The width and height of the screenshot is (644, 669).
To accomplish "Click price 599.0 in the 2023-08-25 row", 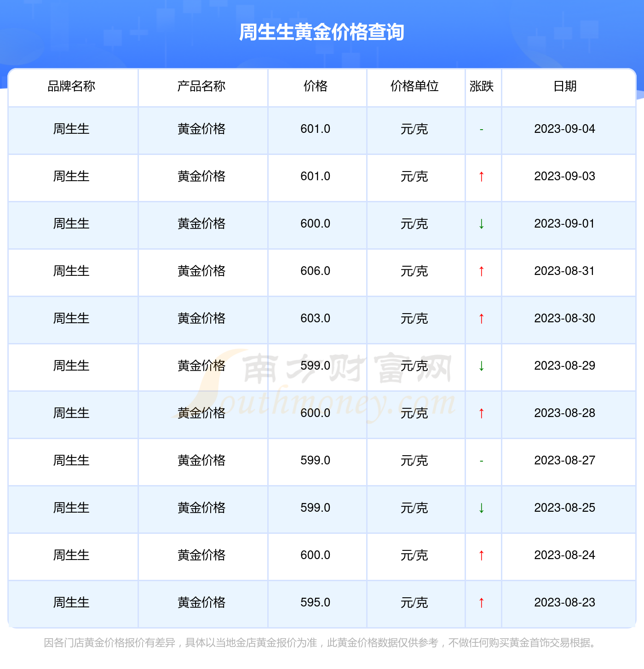I will [316, 508].
